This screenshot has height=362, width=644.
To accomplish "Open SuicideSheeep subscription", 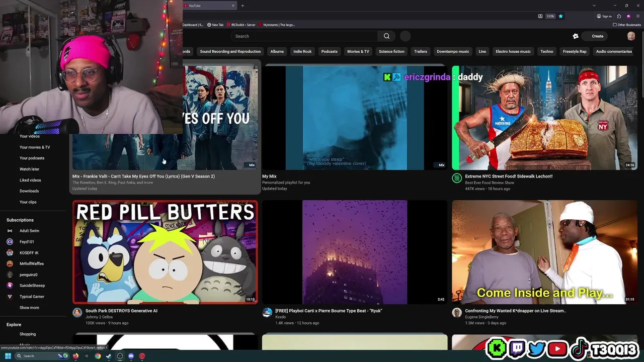I will coord(33,286).
